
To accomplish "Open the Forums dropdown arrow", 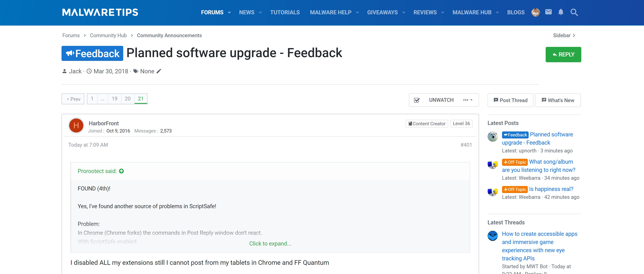I will click(x=229, y=12).
